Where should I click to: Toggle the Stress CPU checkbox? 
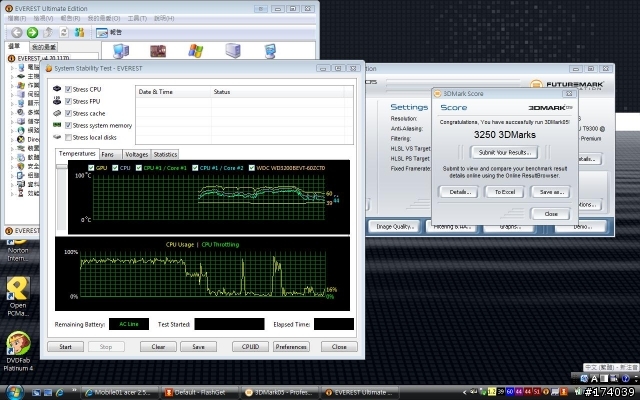click(68, 89)
